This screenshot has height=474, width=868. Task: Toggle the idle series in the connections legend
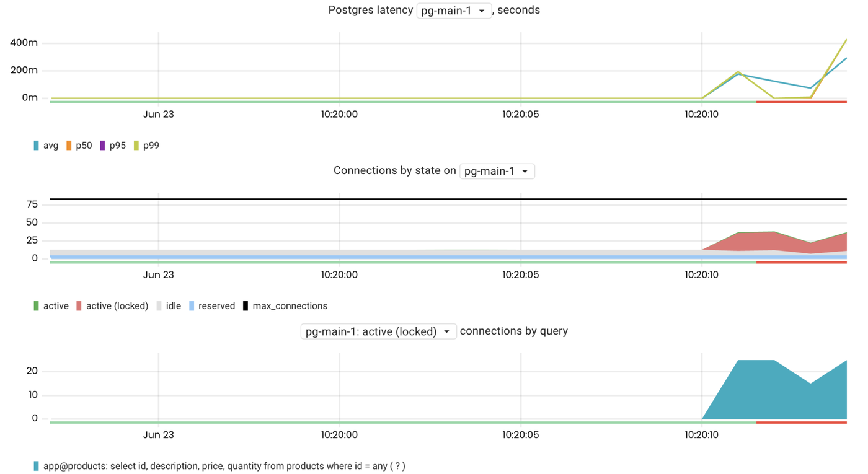click(173, 306)
